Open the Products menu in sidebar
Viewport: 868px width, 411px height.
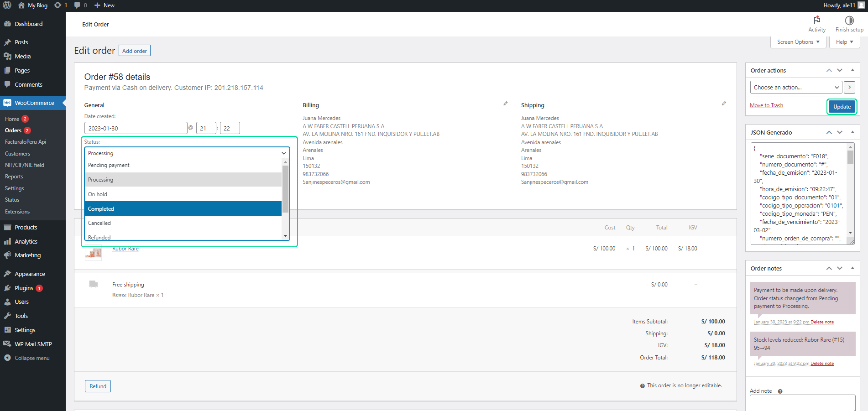point(26,227)
